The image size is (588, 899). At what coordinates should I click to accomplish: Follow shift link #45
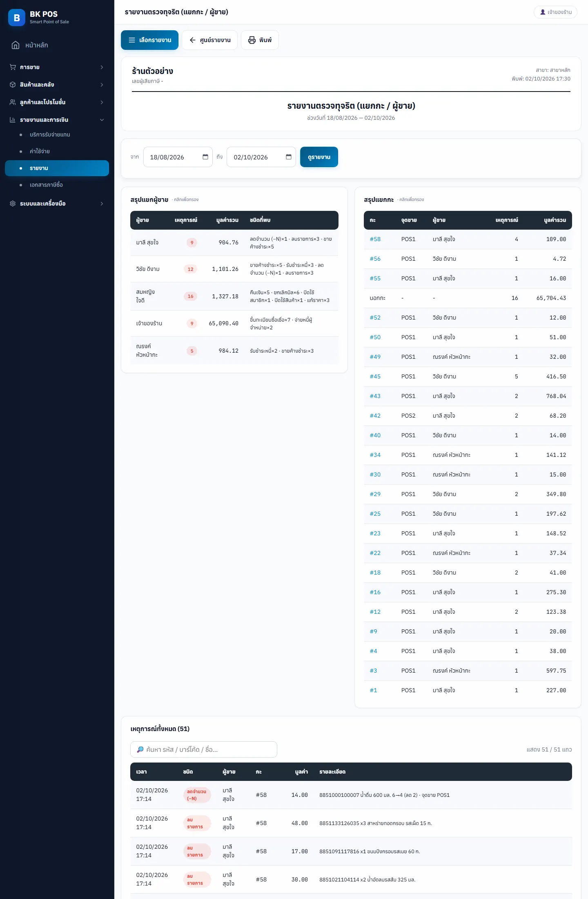click(x=375, y=376)
